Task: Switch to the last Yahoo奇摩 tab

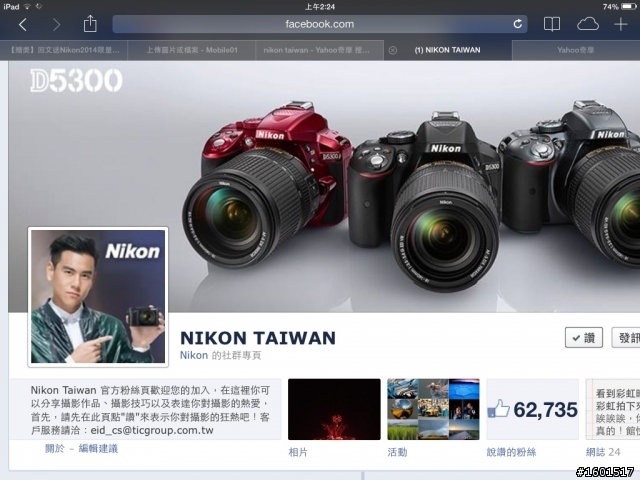Action: [576, 50]
